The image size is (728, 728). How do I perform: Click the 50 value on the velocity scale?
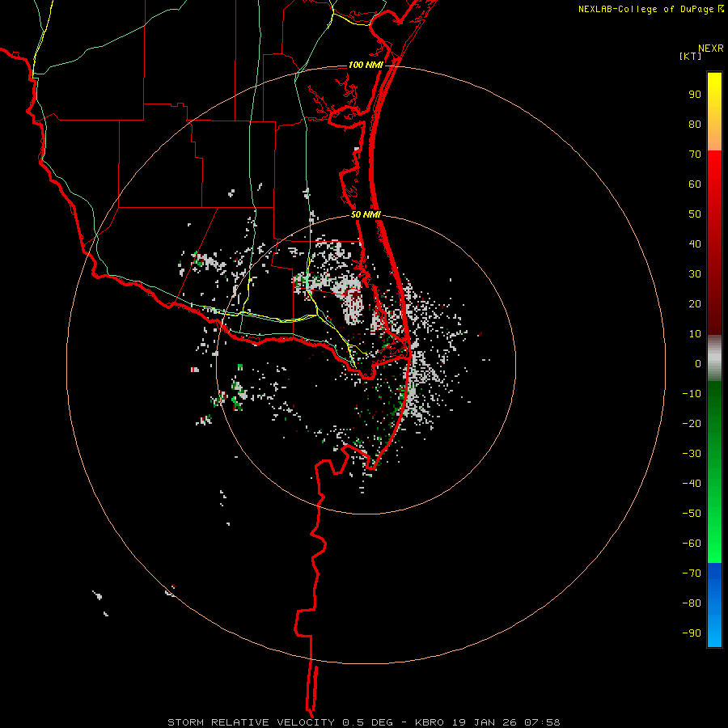coord(695,214)
